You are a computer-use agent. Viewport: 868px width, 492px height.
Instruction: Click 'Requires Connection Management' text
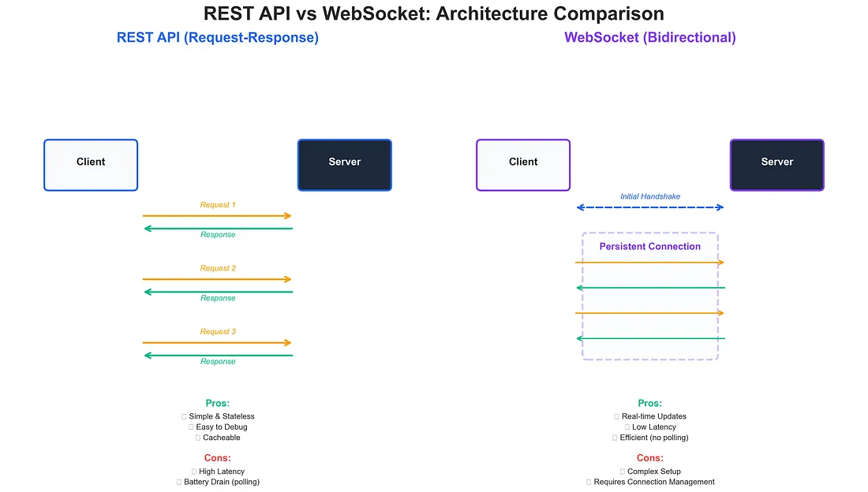coord(653,482)
